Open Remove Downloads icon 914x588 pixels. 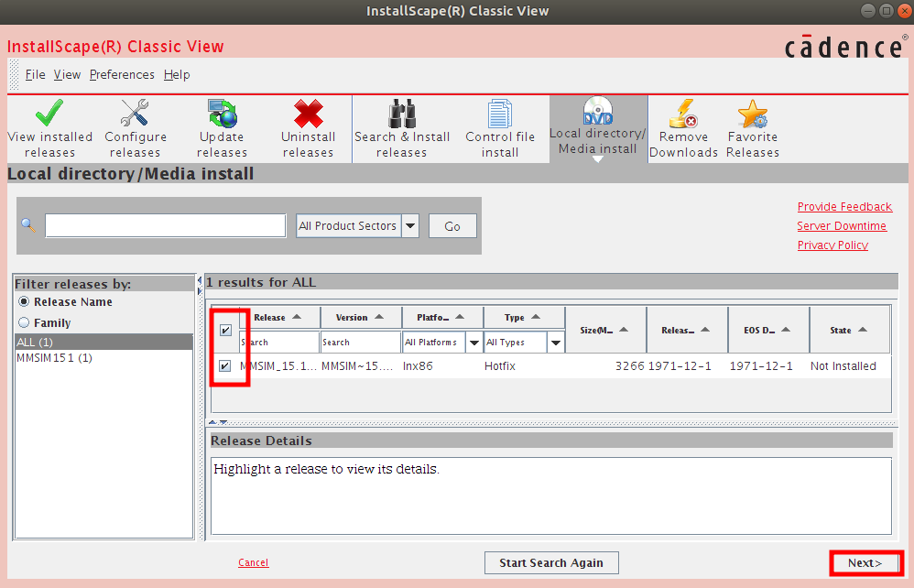684,113
